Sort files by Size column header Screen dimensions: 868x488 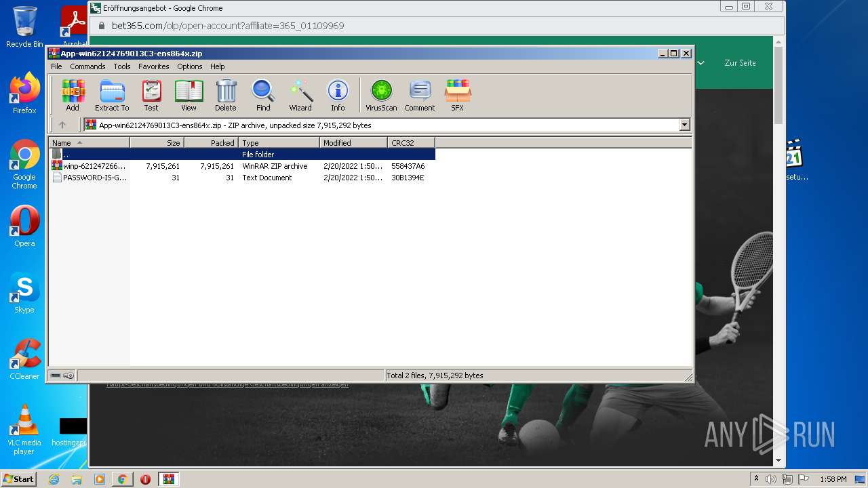(157, 142)
